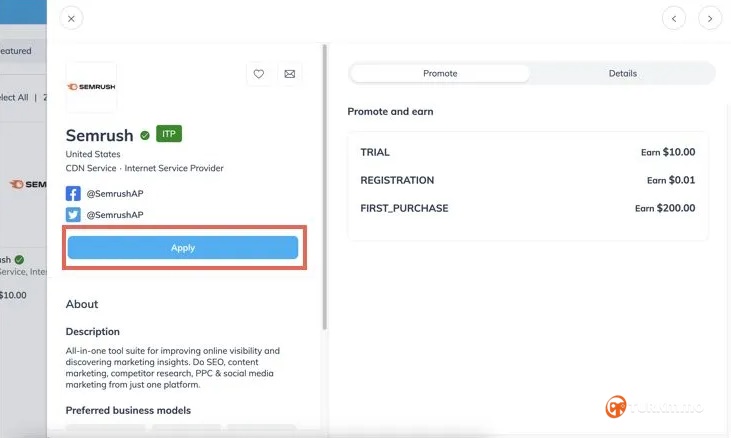731x438 pixels.
Task: Click the green ITP badge
Action: 169,134
